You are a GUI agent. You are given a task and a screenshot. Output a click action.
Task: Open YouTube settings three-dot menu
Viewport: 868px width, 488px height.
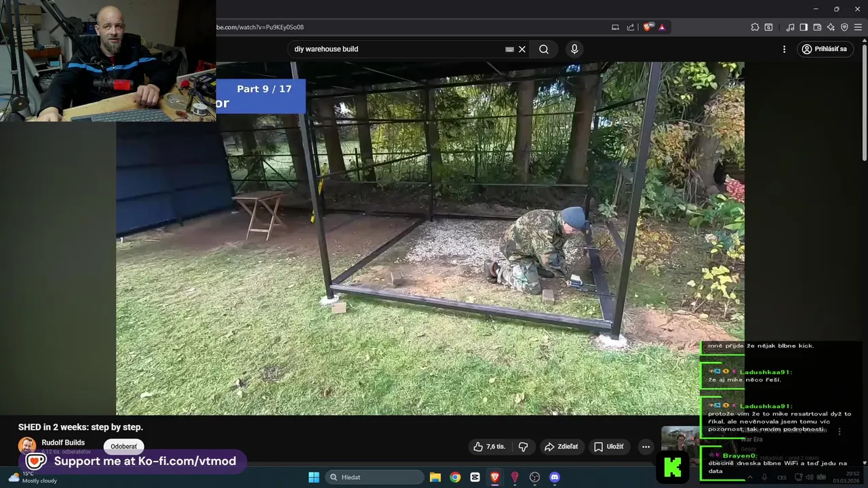pos(784,49)
